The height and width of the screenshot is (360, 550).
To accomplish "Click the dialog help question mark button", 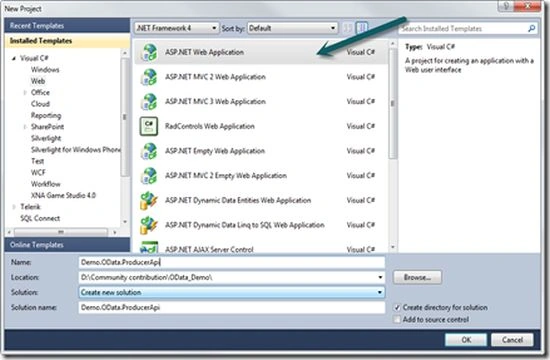I will pyautogui.click(x=507, y=6).
